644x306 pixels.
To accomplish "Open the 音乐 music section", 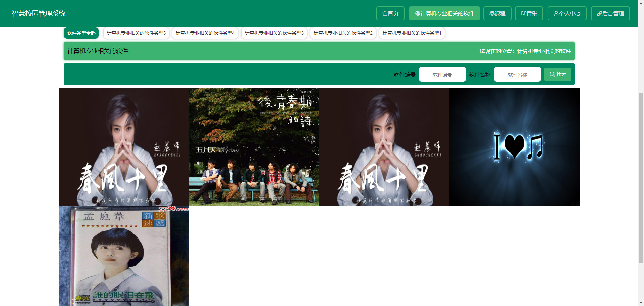I will [x=529, y=13].
